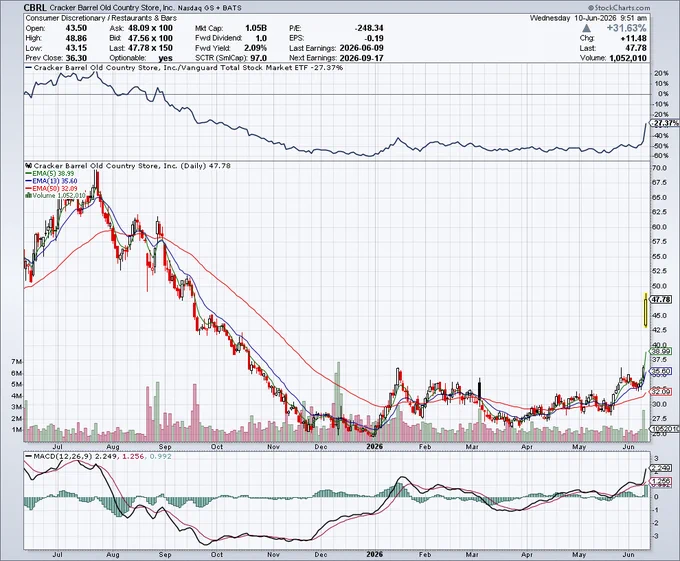The width and height of the screenshot is (680, 561).
Task: Click the date Wednesday 10-Jun-2026 9:51 am
Action: click(x=588, y=18)
